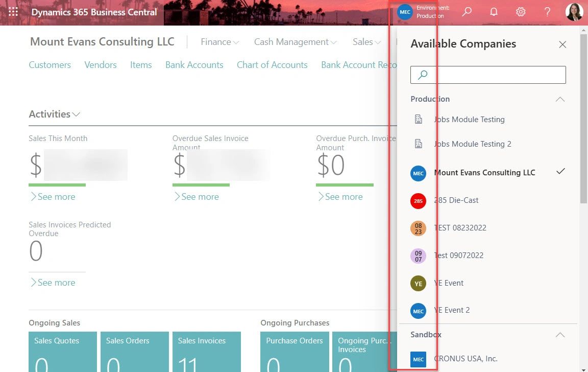Click the Overdue Purch. Invoice $0 value

point(331,165)
